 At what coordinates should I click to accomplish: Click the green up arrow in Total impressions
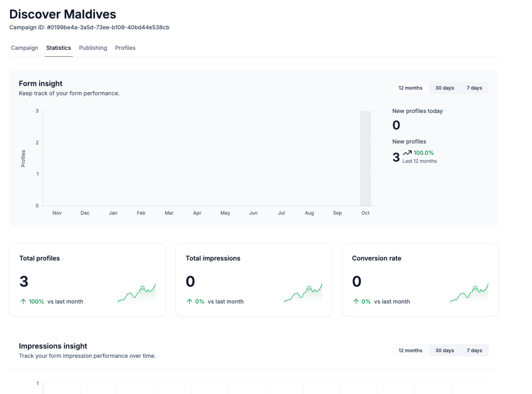189,302
